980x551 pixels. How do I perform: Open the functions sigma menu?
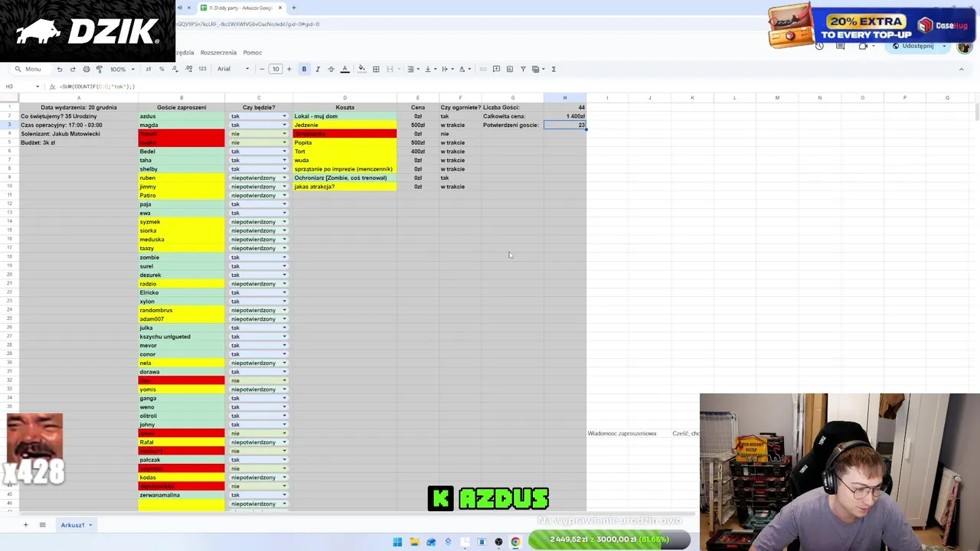pyautogui.click(x=554, y=69)
